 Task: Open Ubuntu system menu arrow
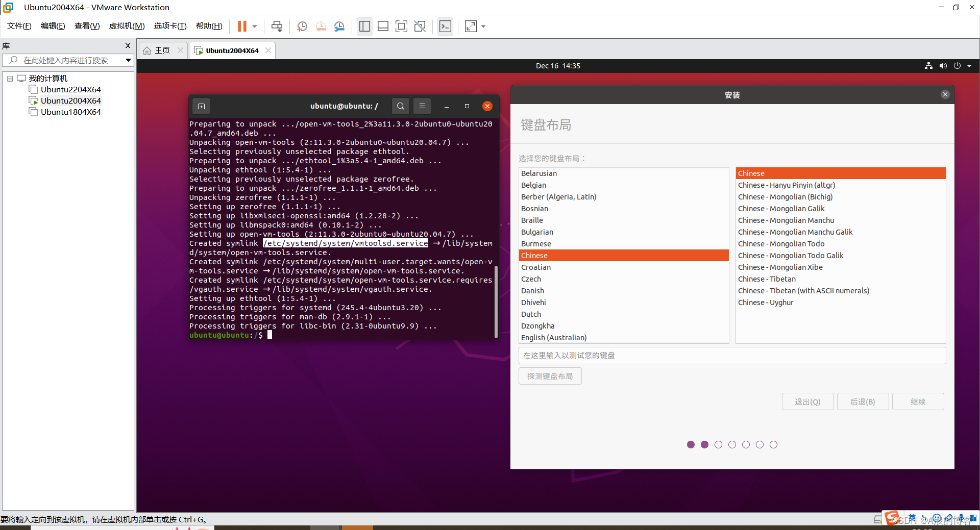click(969, 66)
